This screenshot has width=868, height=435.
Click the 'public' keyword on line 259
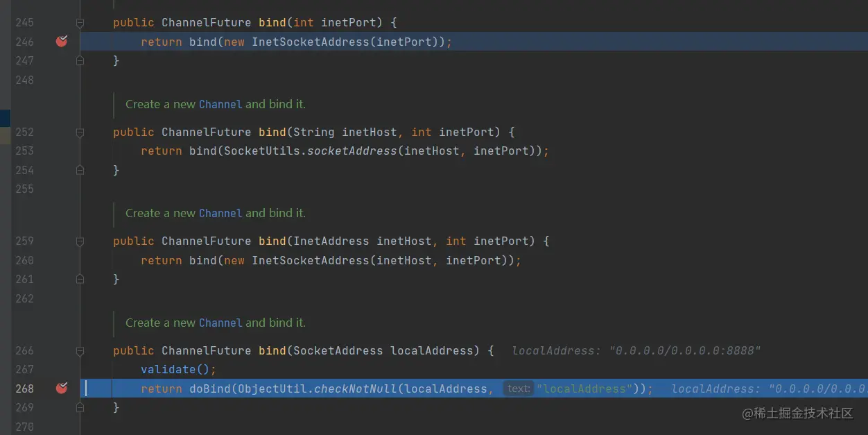134,241
